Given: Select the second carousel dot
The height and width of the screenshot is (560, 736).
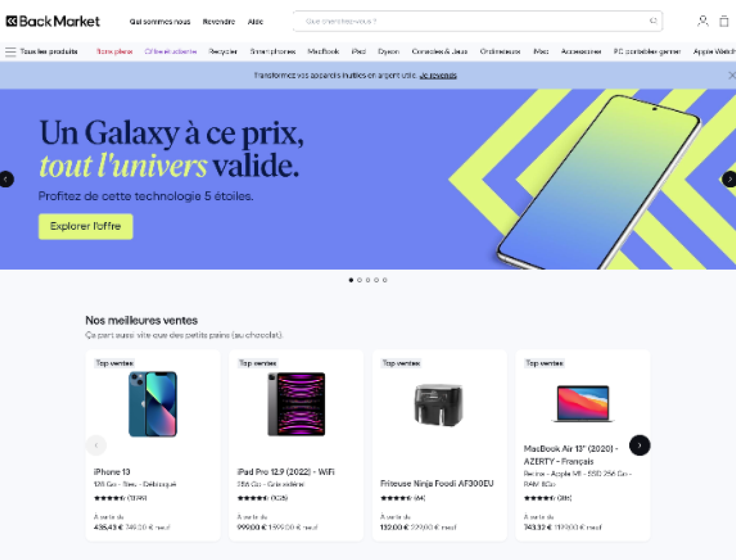Looking at the screenshot, I should tap(359, 280).
